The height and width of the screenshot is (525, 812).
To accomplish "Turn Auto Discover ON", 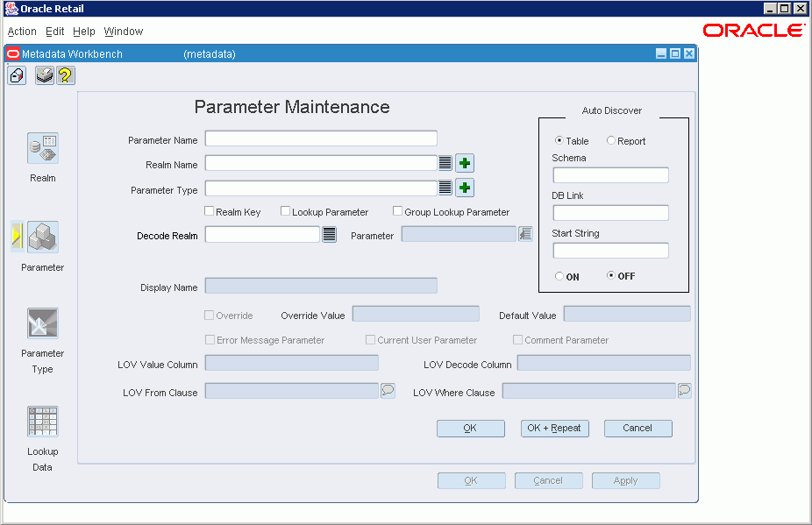I will 559,276.
